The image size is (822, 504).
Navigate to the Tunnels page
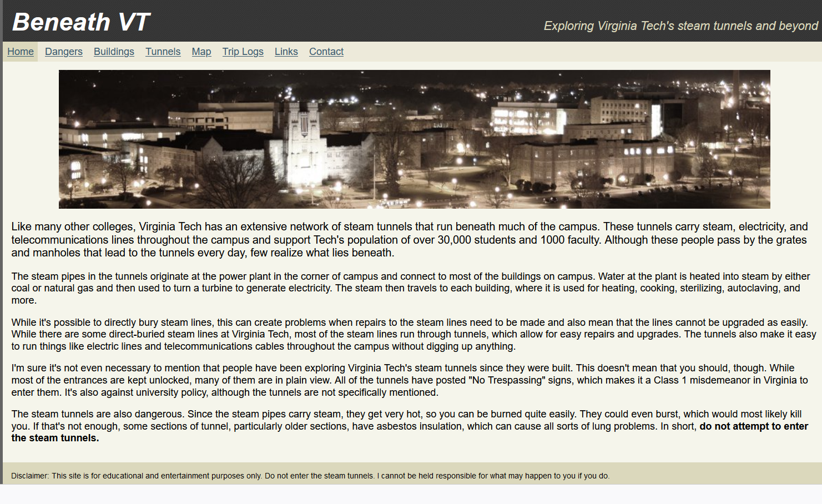[163, 52]
